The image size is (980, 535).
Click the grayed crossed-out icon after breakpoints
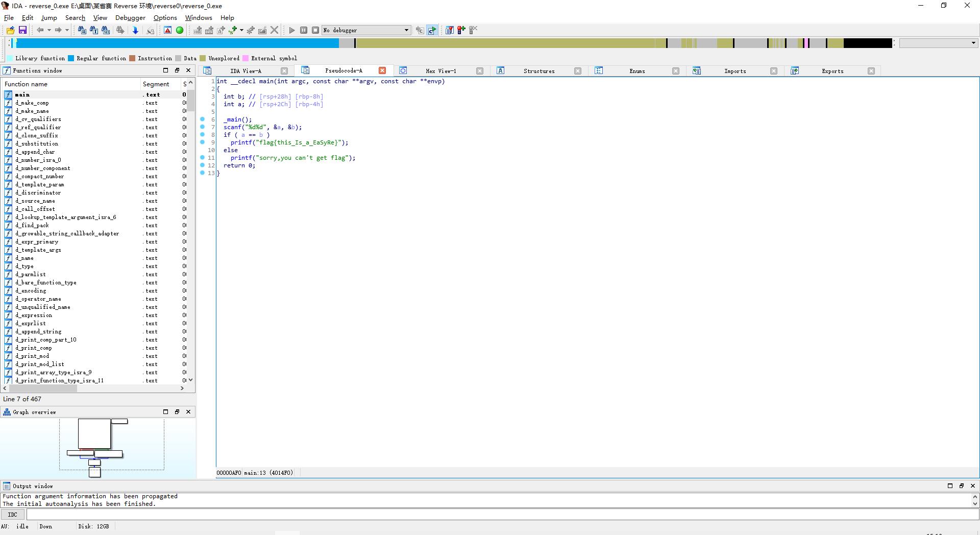coord(473,30)
